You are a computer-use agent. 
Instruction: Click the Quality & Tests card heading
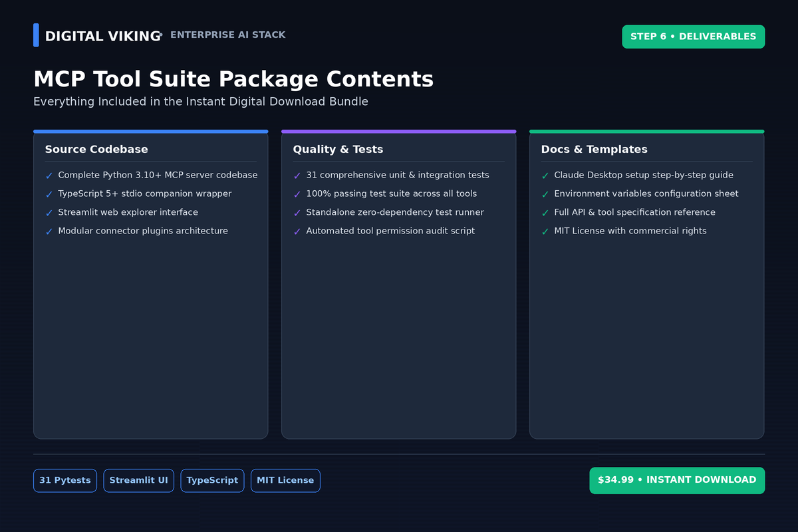pos(338,150)
